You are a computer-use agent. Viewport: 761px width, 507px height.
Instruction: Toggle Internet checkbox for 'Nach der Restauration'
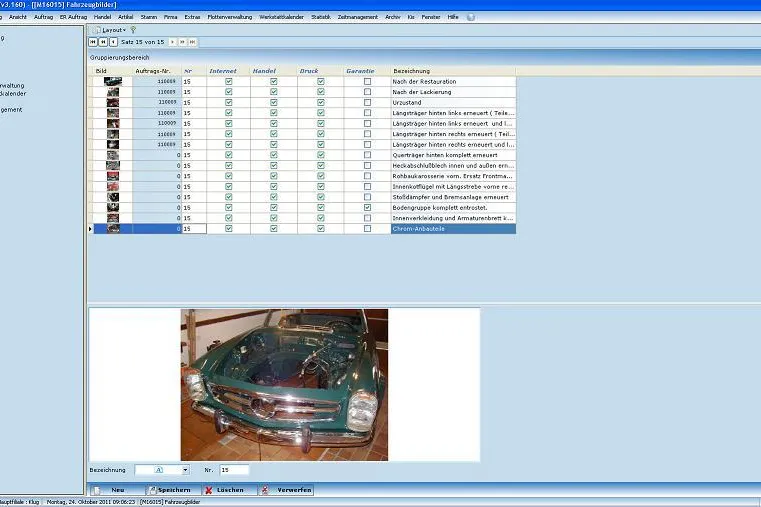click(229, 82)
